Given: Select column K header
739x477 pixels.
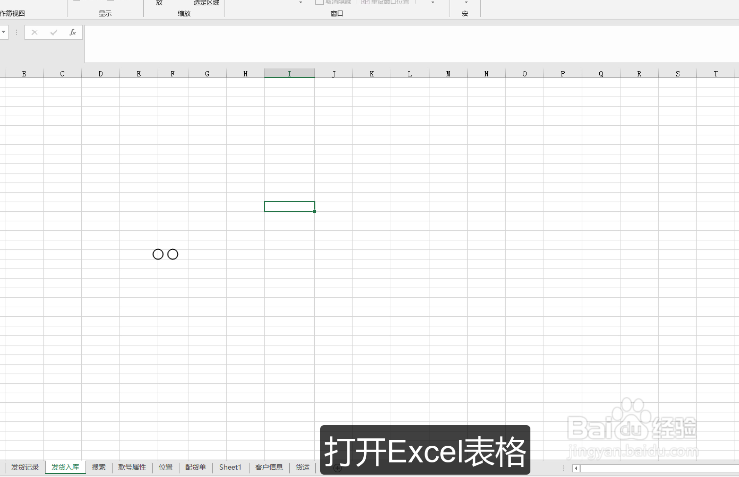Looking at the screenshot, I should pyautogui.click(x=372, y=74).
